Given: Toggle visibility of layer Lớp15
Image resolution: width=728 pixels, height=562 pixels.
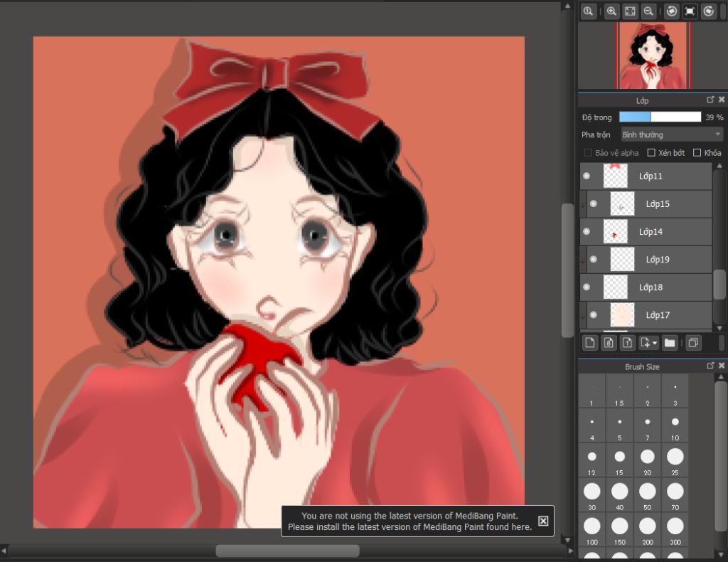Looking at the screenshot, I should 594,204.
